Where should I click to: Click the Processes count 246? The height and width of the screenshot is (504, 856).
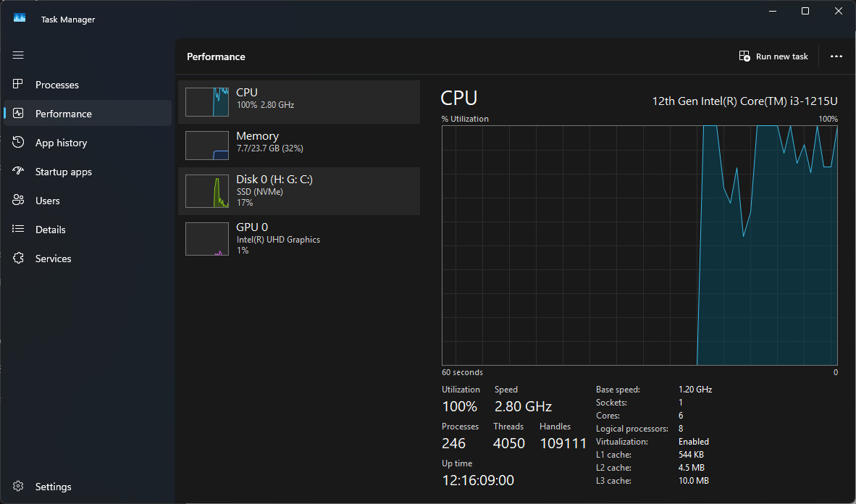[x=453, y=443]
